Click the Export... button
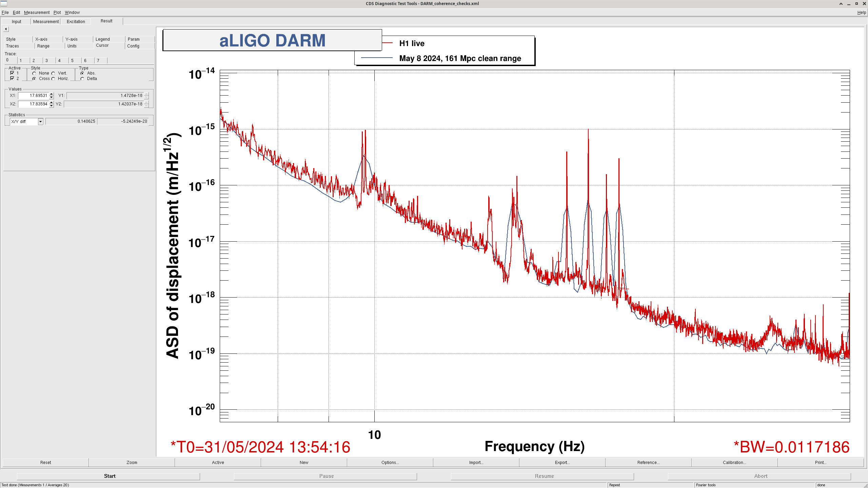This screenshot has width=868, height=488. tap(562, 462)
